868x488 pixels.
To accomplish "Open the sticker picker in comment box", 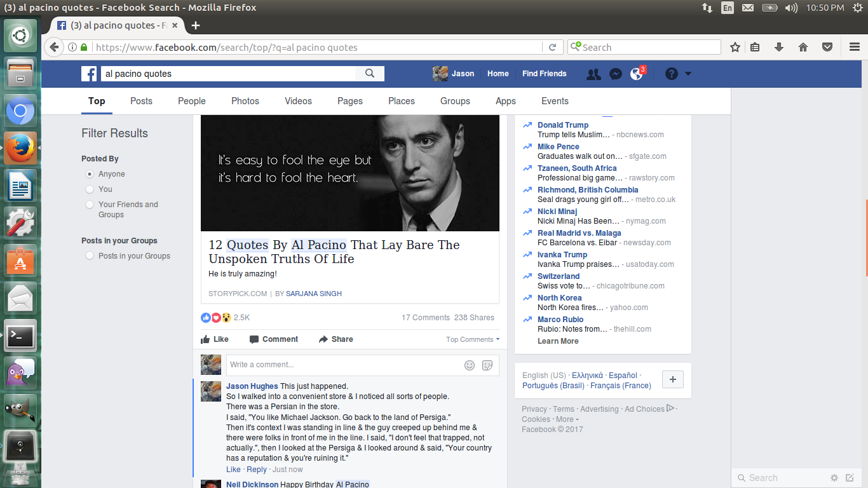I will (487, 365).
